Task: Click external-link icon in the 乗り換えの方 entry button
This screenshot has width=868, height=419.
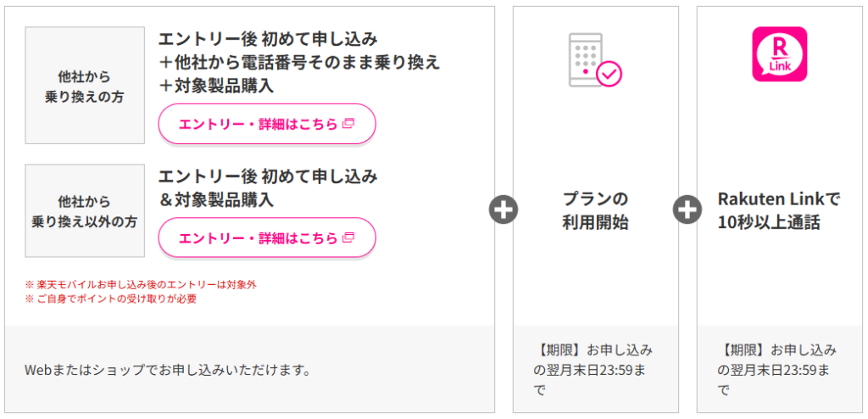Action: [348, 124]
